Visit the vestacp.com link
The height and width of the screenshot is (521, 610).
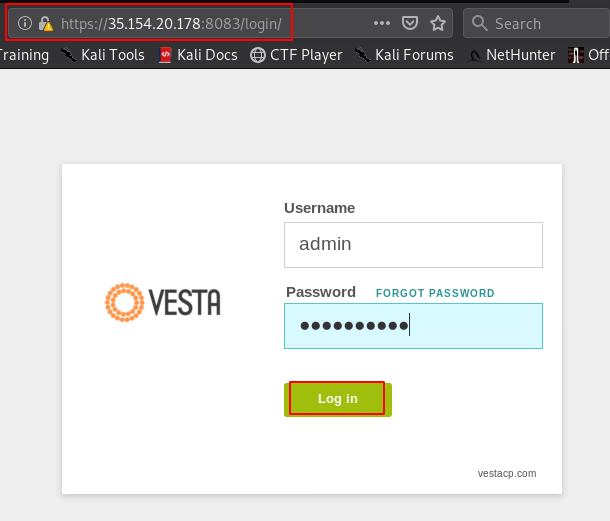[507, 473]
